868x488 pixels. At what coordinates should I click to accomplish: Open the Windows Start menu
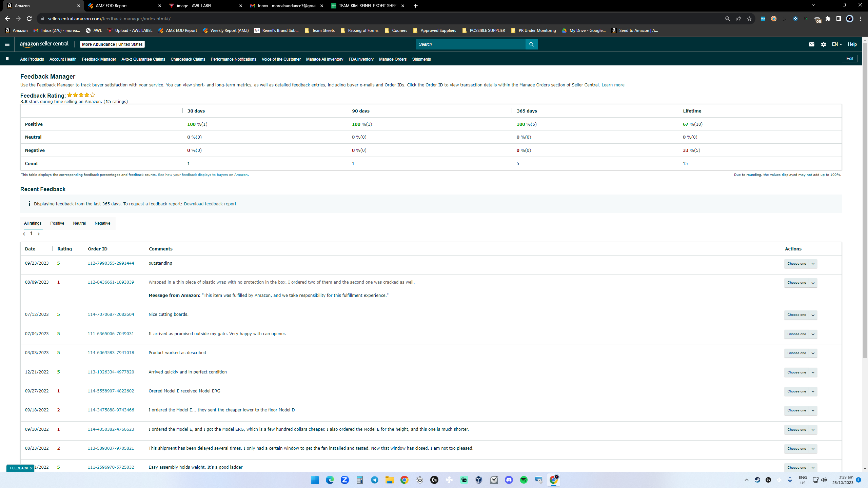pyautogui.click(x=315, y=480)
